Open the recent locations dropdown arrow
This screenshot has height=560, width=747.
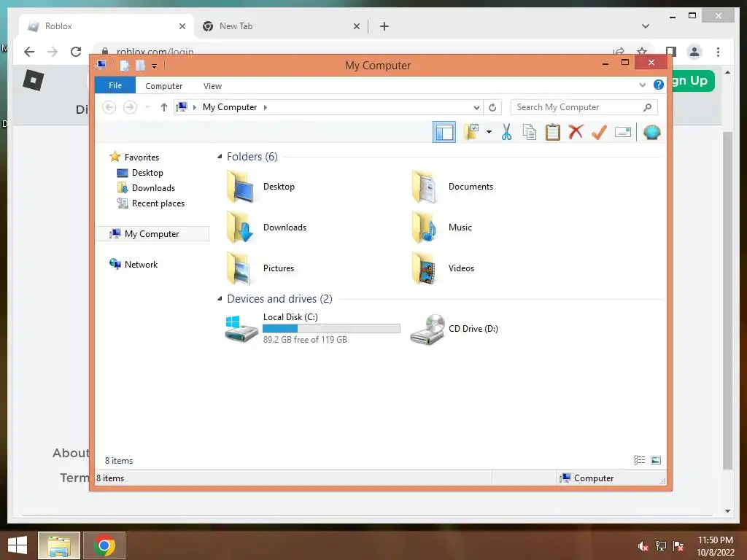(147, 107)
